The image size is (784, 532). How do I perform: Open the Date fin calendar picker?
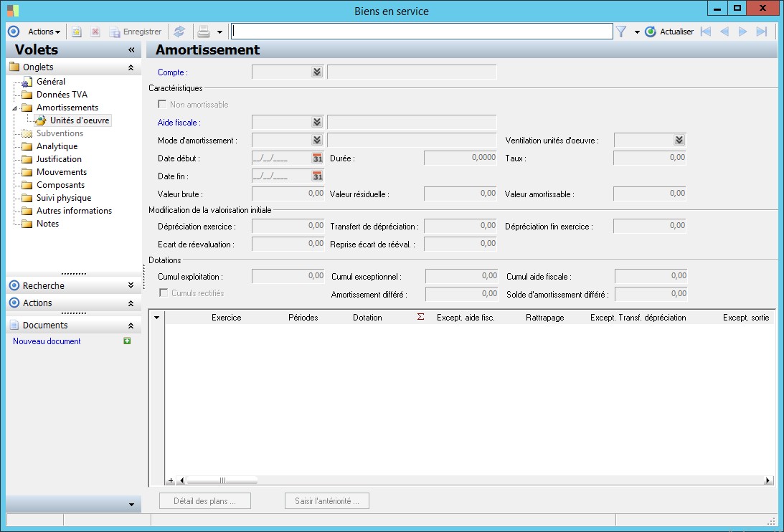318,176
